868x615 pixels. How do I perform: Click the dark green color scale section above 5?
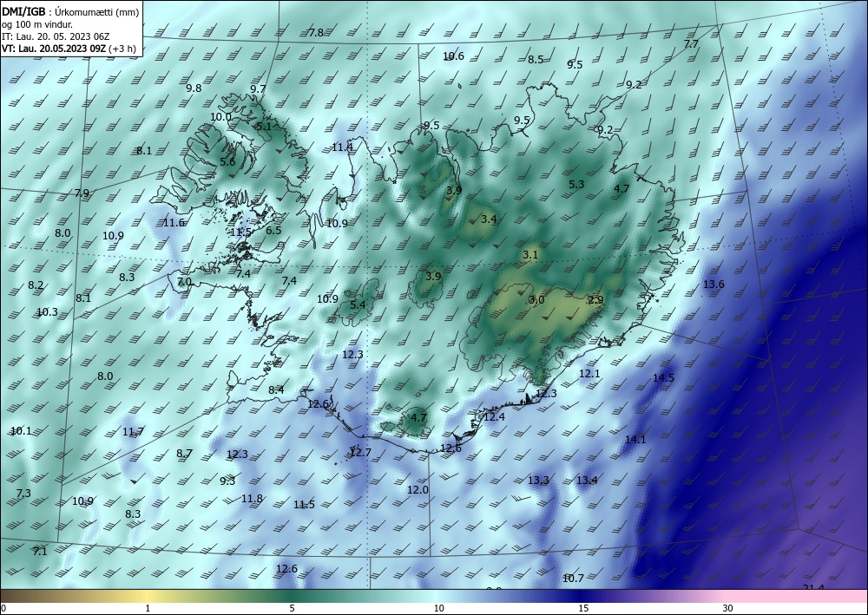293,596
